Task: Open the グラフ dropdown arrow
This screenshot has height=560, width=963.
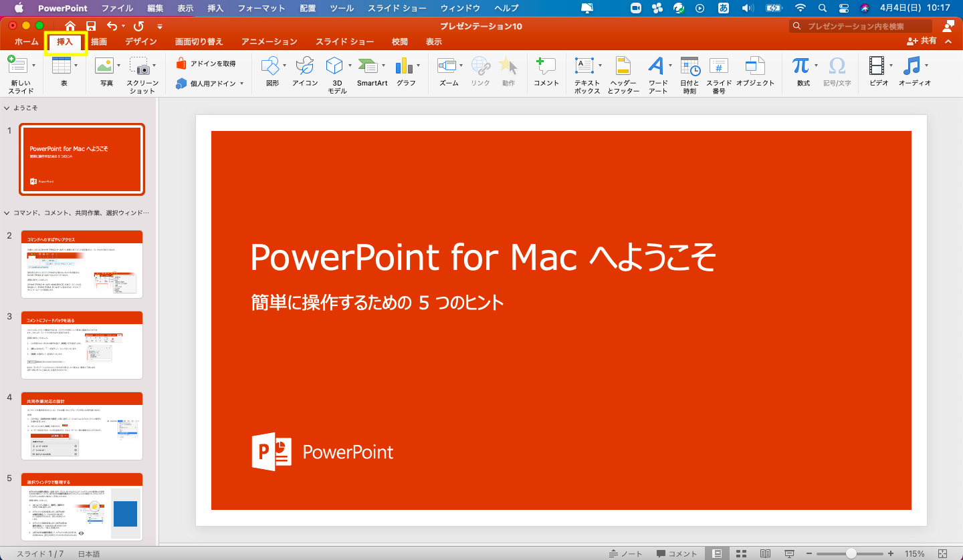Action: (x=419, y=65)
